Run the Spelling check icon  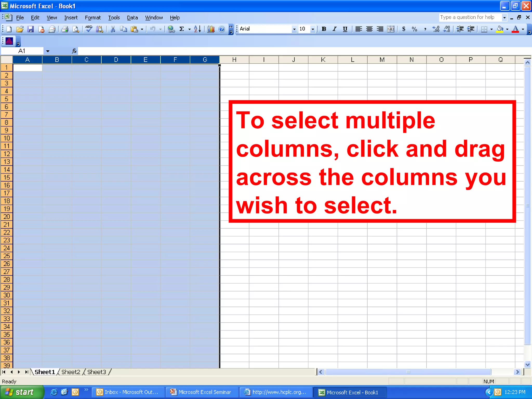click(89, 29)
